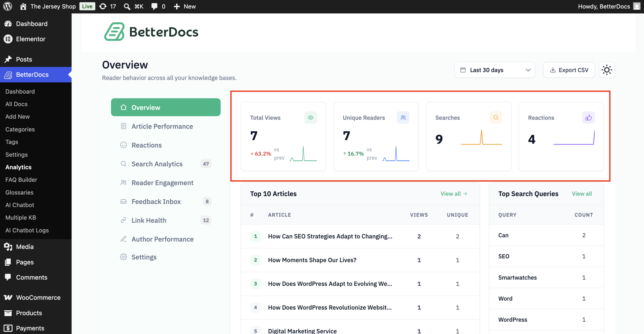Screen dimensions: 644x334
Task: Click the WordPress logo in admin bar
Action: pos(8,6)
